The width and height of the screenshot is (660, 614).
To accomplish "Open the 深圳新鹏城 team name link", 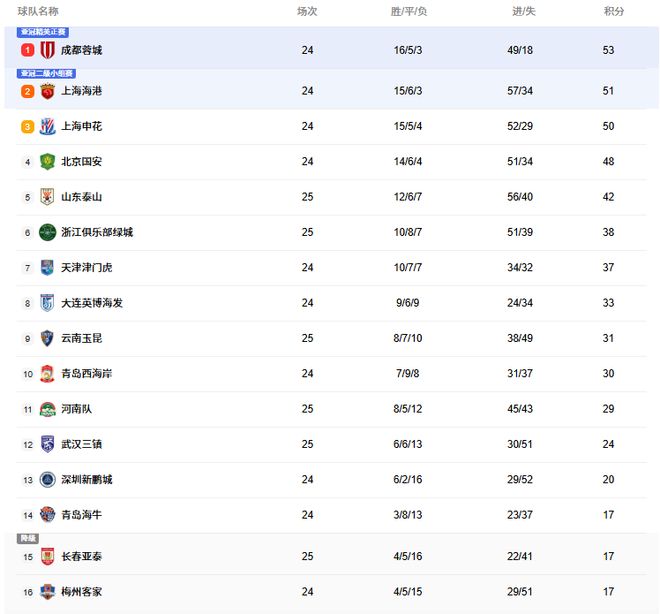I will 86,480.
